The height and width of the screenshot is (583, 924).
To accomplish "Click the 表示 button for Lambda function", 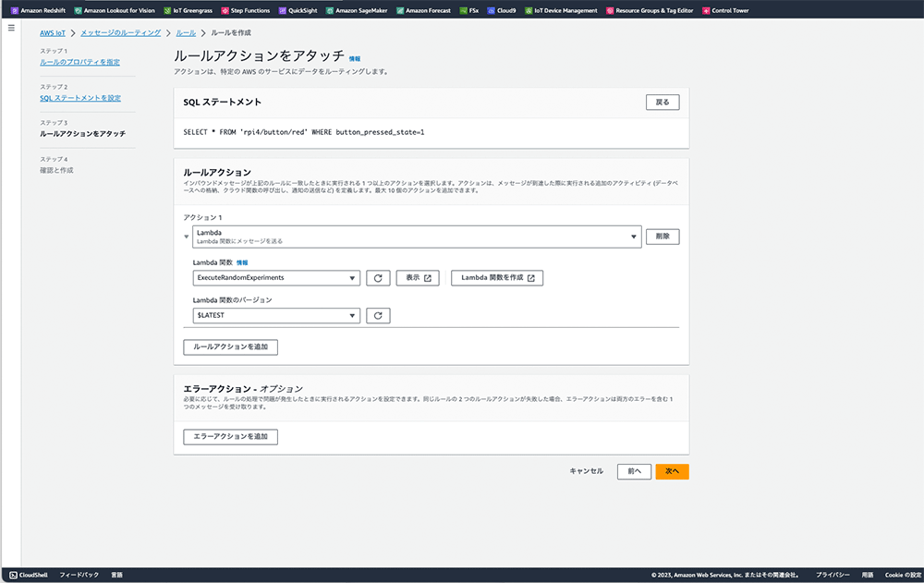I will click(x=418, y=278).
